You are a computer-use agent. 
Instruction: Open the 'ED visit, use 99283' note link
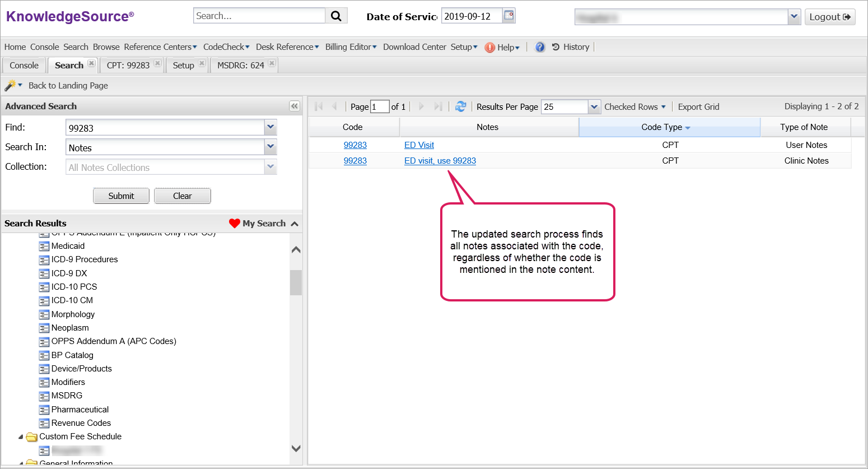440,161
